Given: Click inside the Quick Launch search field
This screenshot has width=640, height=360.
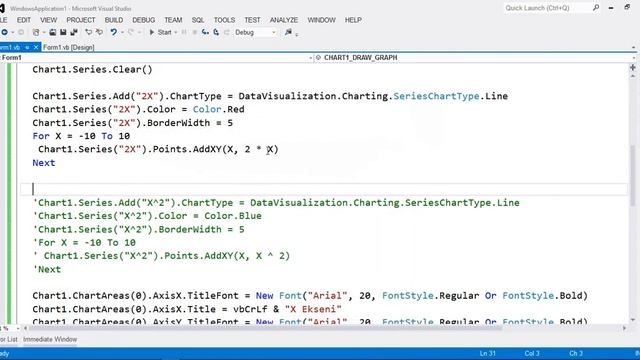Looking at the screenshot, I should point(547,8).
